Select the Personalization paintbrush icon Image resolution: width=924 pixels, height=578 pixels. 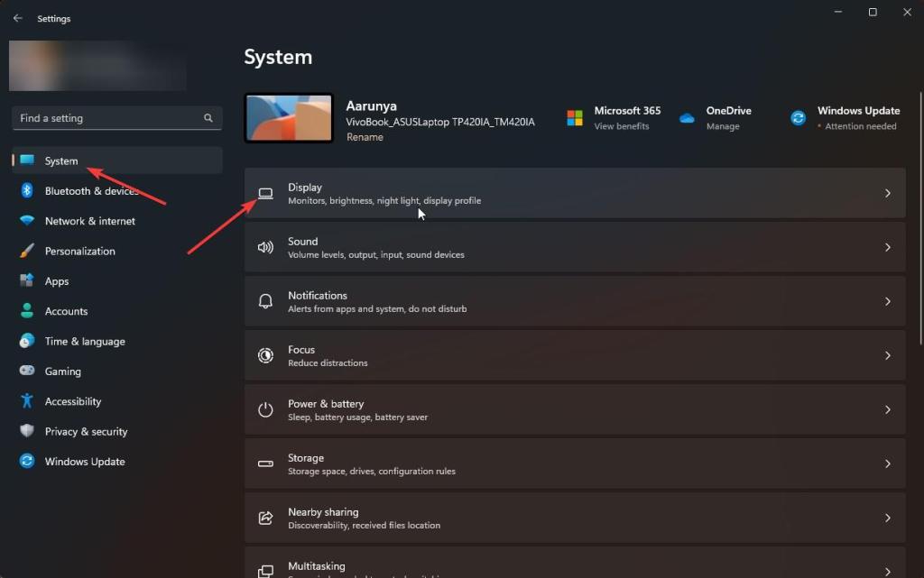tap(27, 251)
